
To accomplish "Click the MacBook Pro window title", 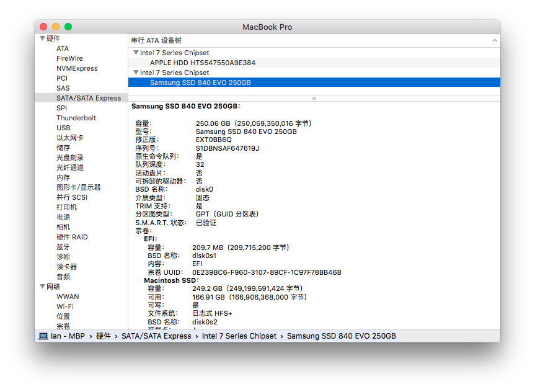I will point(267,27).
